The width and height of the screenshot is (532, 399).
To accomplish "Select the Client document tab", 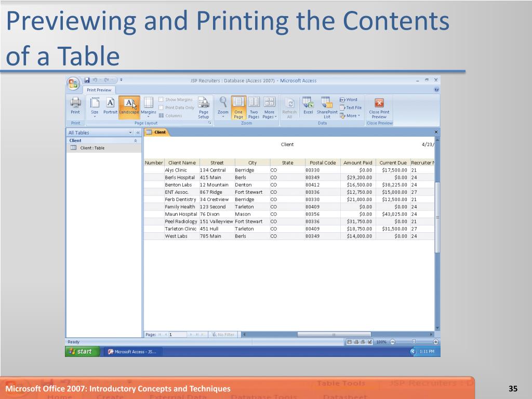I will click(156, 132).
